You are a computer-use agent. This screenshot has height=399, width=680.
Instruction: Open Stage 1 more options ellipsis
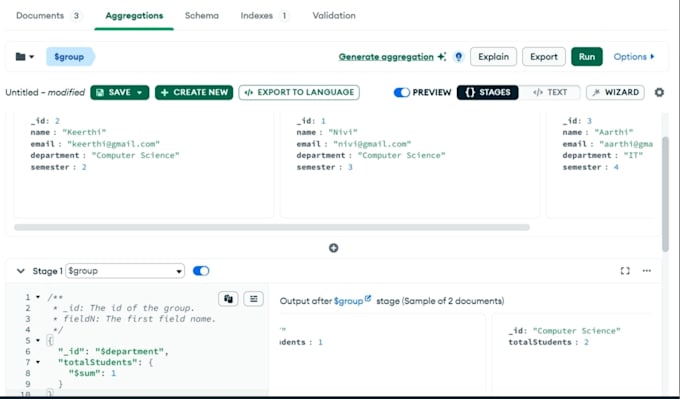point(647,271)
